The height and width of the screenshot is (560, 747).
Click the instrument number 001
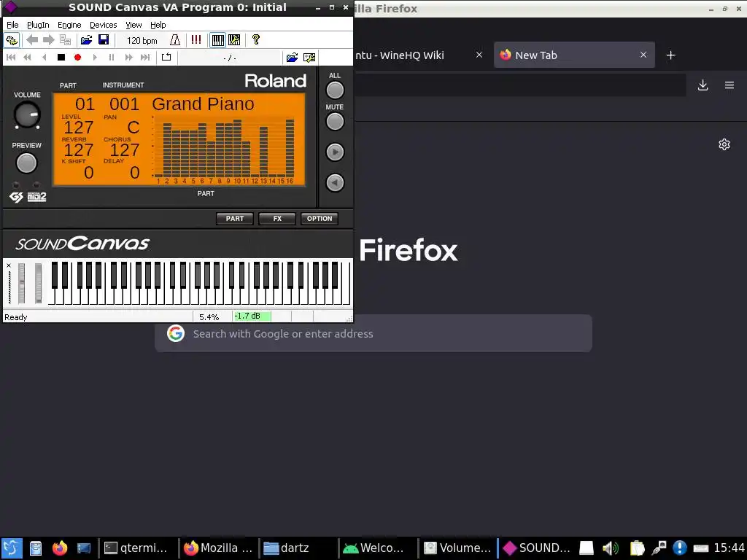pyautogui.click(x=124, y=104)
